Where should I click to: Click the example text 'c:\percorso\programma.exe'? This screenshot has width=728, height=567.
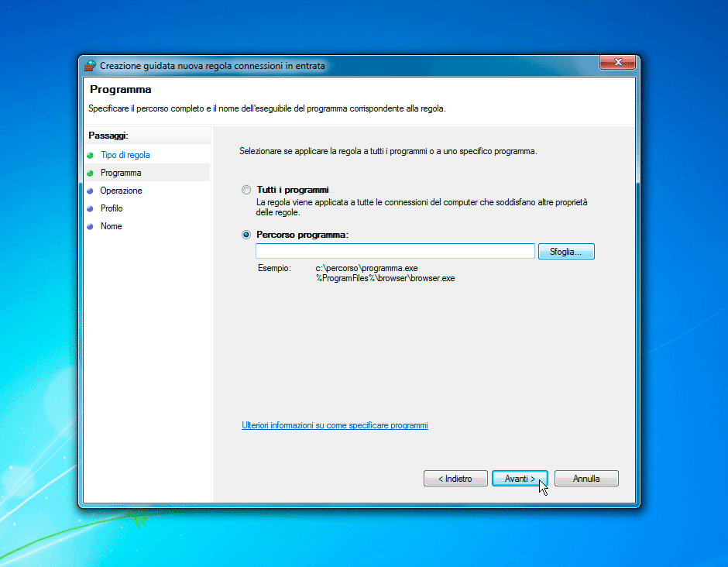click(367, 268)
